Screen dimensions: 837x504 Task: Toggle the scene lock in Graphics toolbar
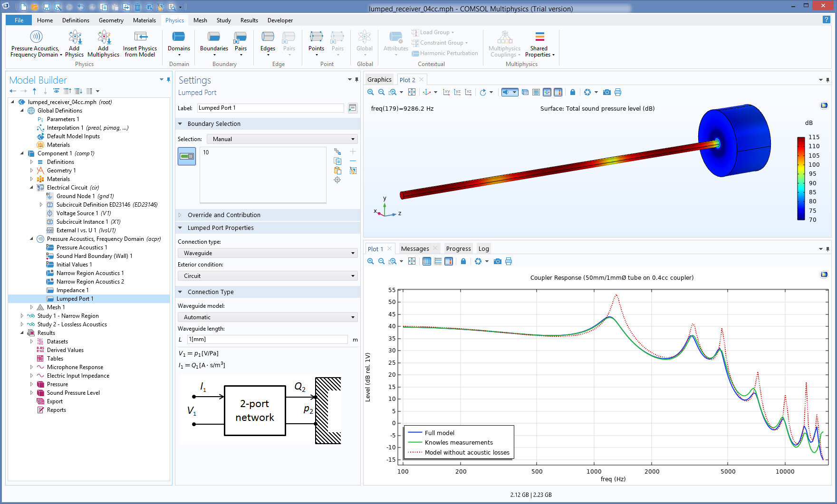click(x=573, y=92)
